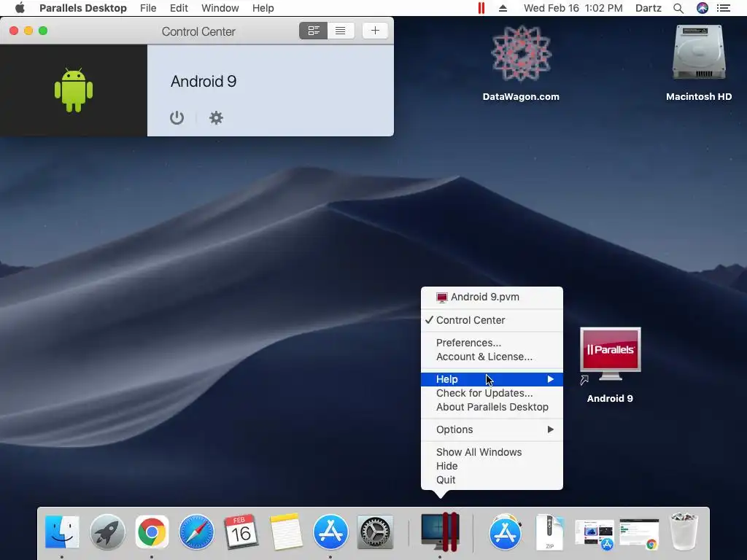747x560 pixels.
Task: Quit Parallels Desktop from the dock menu
Action: click(x=492, y=480)
